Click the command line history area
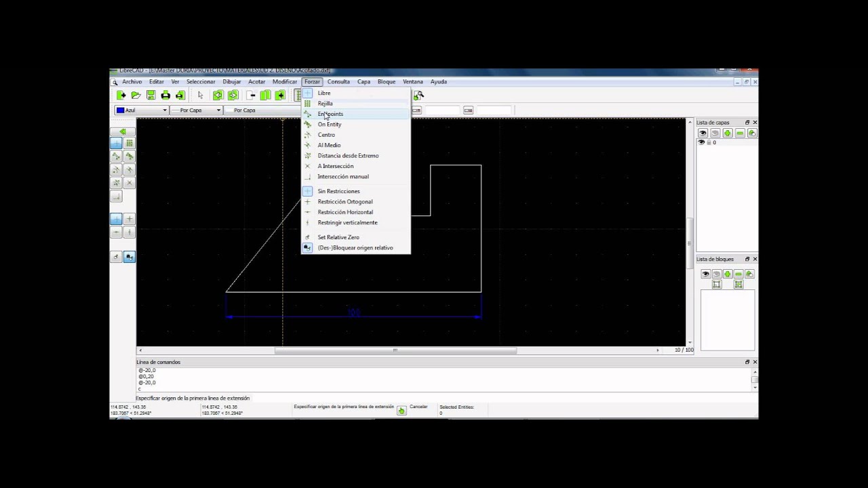This screenshot has width=868, height=488. [443, 380]
